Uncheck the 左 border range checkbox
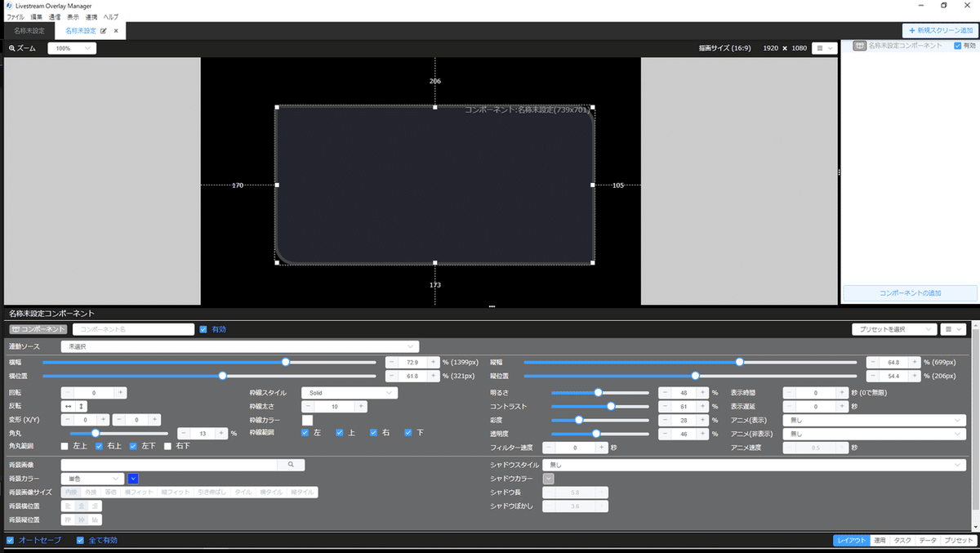This screenshot has height=553, width=980. coord(305,433)
